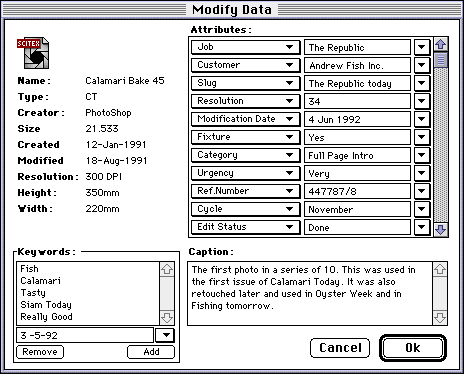464x374 pixels.
Task: Click the Cancel button
Action: coord(340,348)
